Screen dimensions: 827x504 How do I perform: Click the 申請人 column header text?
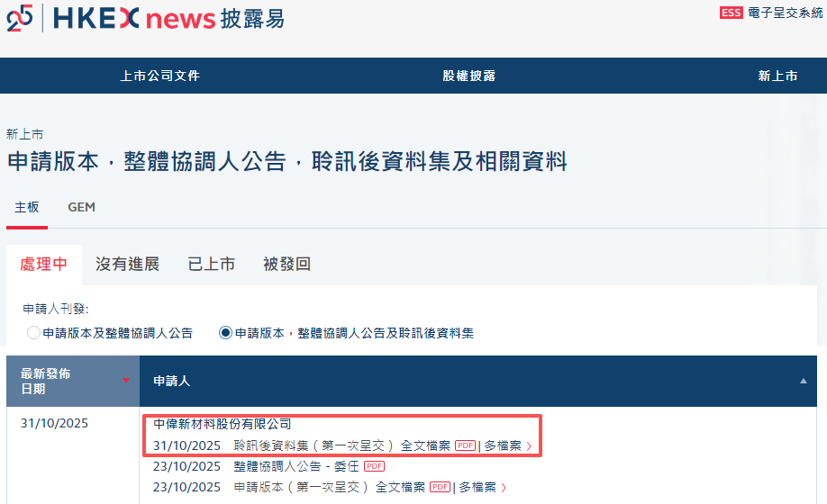[x=171, y=381]
